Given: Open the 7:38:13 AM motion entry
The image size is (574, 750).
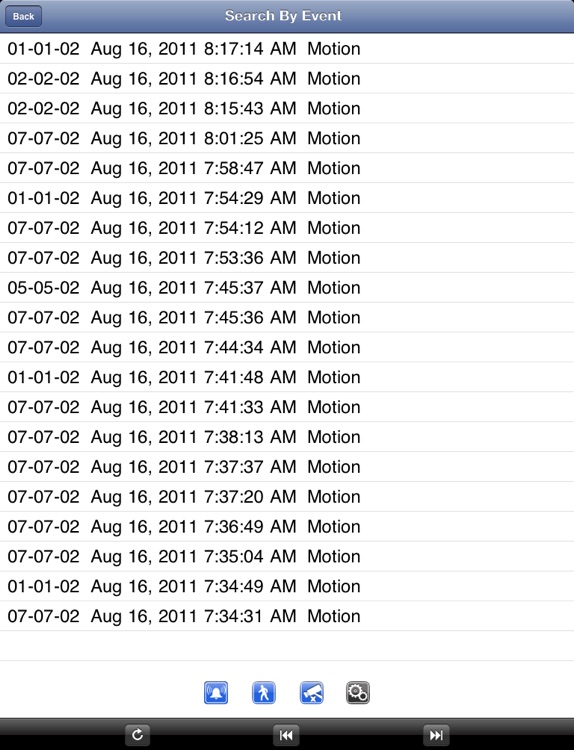Looking at the screenshot, I should pyautogui.click(x=287, y=437).
